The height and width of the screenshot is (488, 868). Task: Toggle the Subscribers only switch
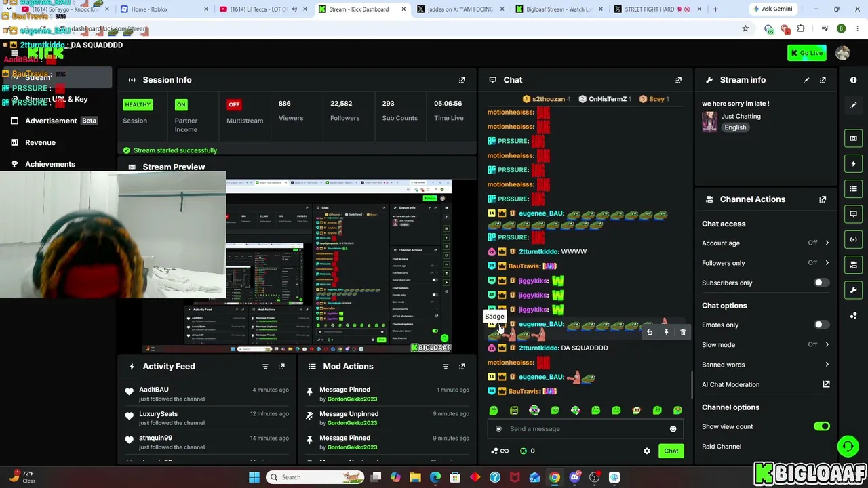(821, 283)
